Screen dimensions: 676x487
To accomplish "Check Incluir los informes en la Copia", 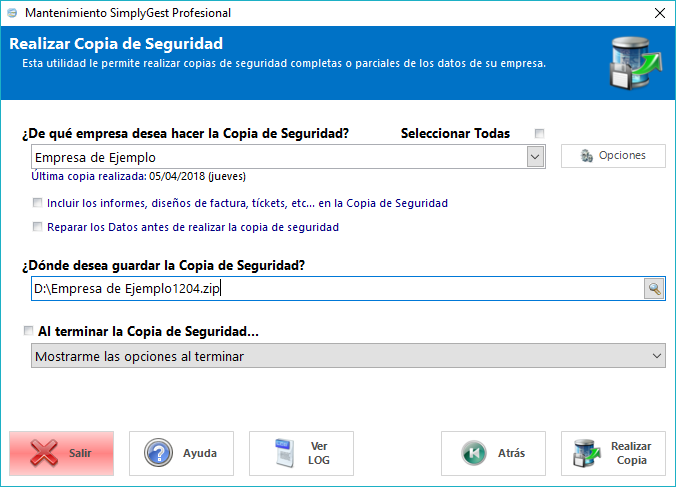I will tap(38, 203).
